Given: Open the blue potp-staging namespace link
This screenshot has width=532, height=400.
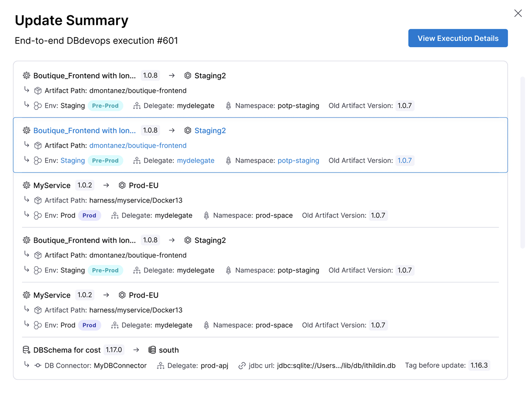Looking at the screenshot, I should pyautogui.click(x=298, y=161).
